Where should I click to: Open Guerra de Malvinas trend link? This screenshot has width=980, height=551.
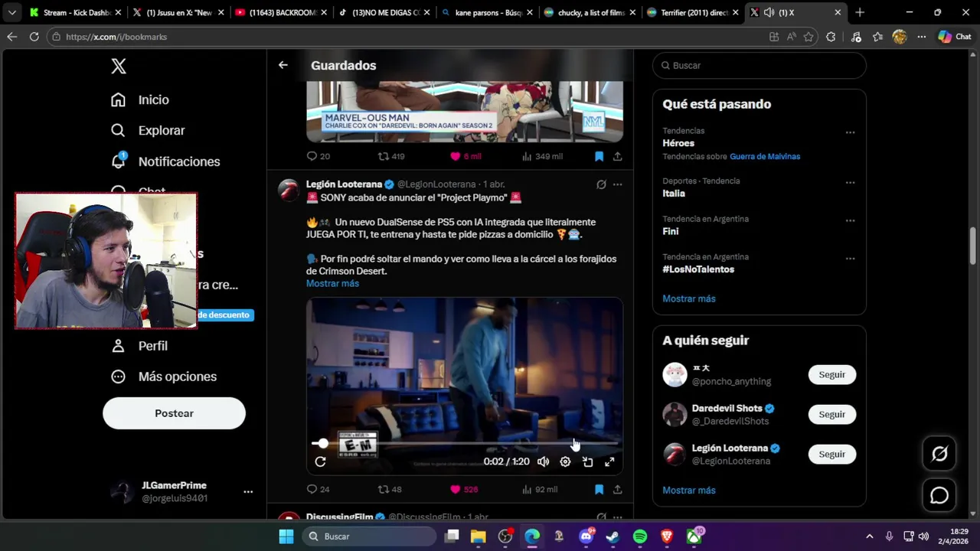pos(765,156)
